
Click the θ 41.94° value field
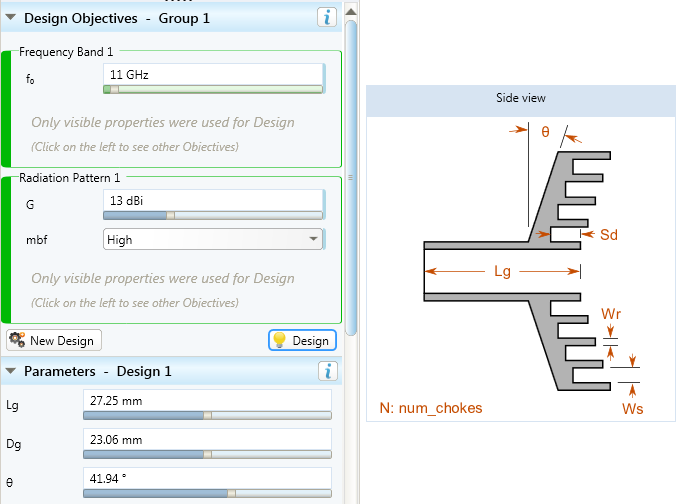(x=208, y=478)
